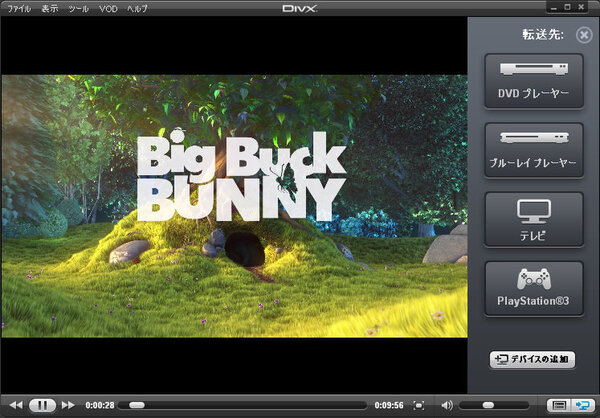Close the 転送先 panel

point(584,35)
